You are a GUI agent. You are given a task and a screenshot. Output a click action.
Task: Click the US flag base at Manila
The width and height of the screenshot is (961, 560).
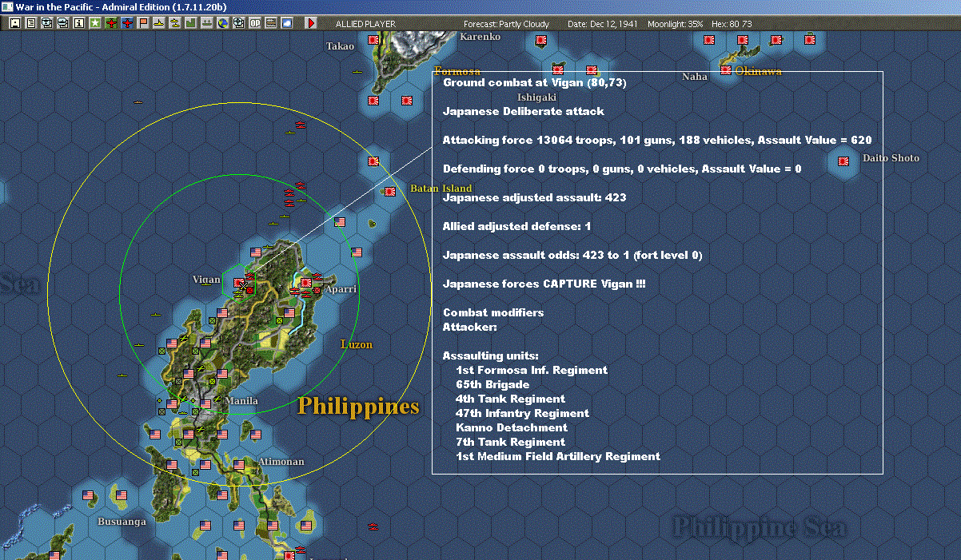(x=205, y=403)
